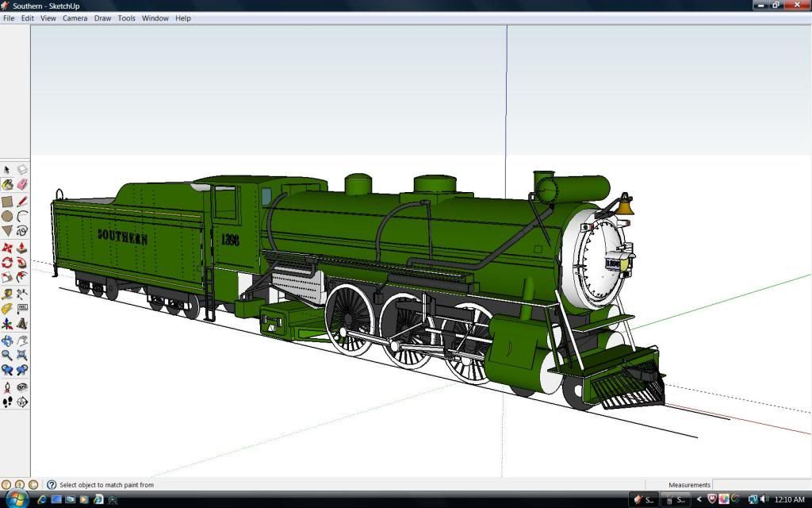812x508 pixels.
Task: Select the Line pencil tool
Action: point(21,202)
